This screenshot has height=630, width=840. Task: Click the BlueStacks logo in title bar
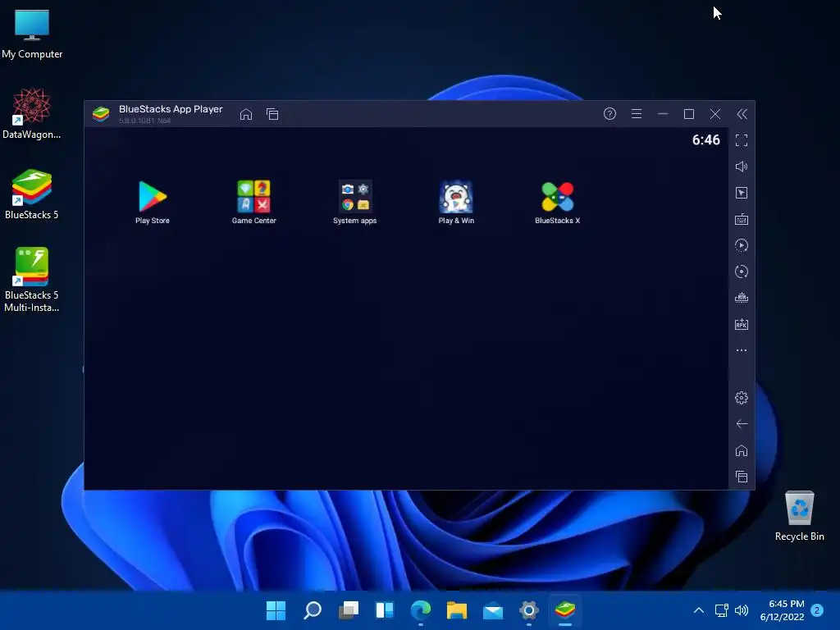101,113
